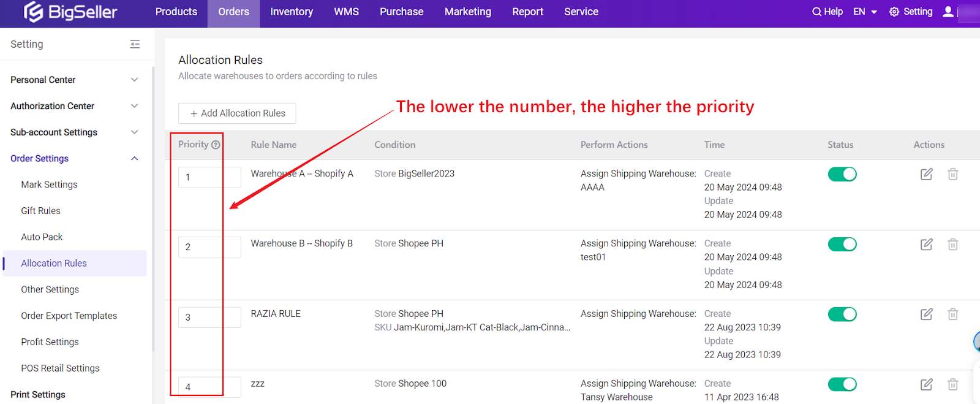The image size is (980, 404).
Task: Click the 'Store BigSeller2023' condition text
Action: pyautogui.click(x=415, y=173)
